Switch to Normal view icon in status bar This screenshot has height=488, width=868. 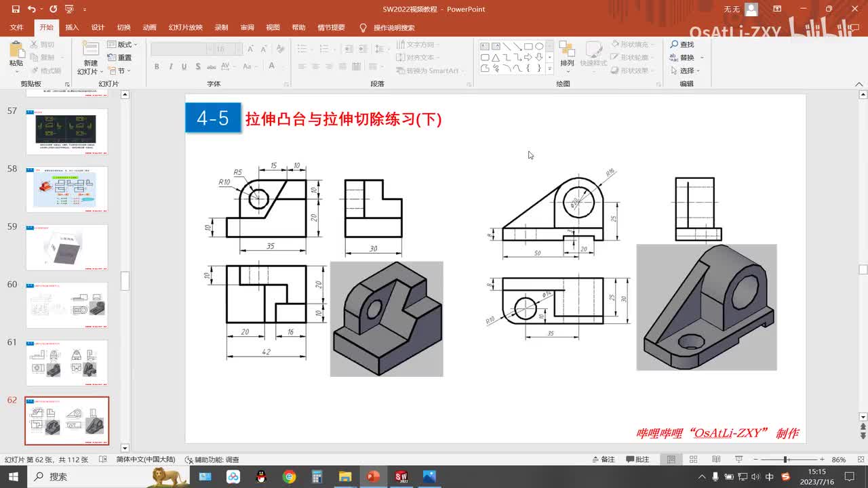point(671,460)
